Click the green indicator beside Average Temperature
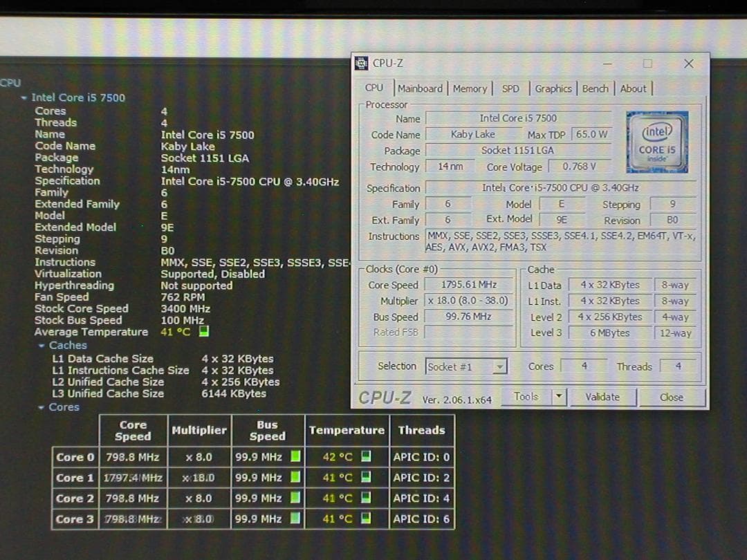Screen dimensions: 747x560 (204, 331)
